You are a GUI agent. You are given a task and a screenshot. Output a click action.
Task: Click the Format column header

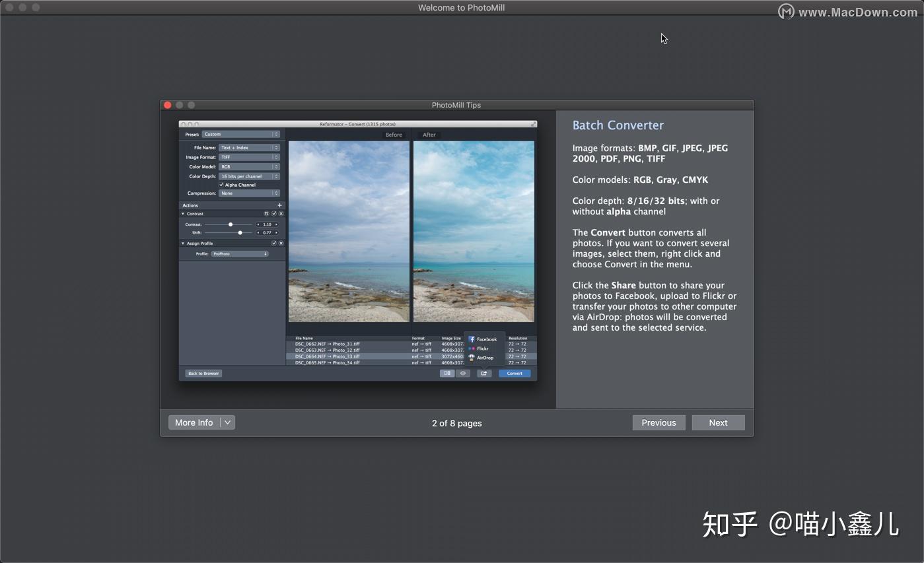(x=418, y=339)
